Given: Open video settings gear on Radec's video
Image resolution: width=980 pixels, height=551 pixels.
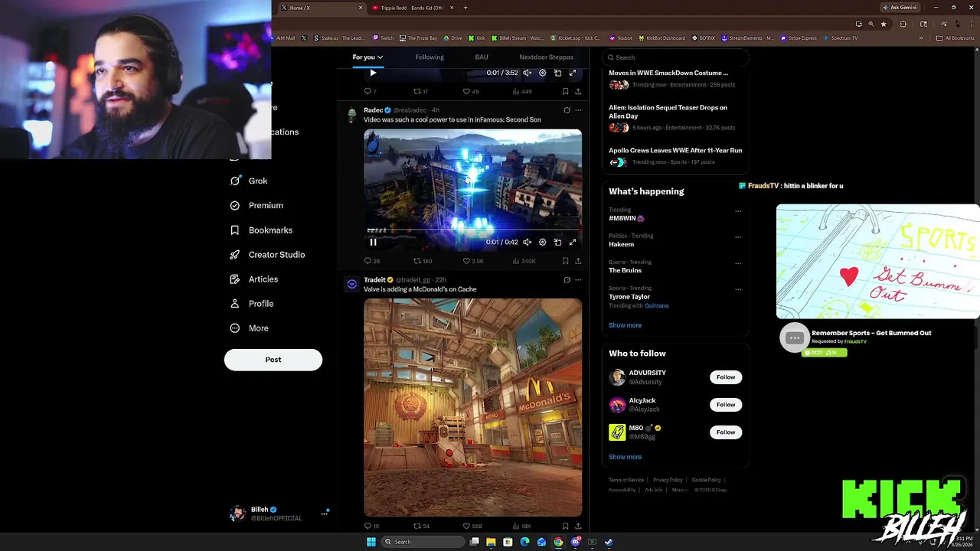Looking at the screenshot, I should [542, 242].
